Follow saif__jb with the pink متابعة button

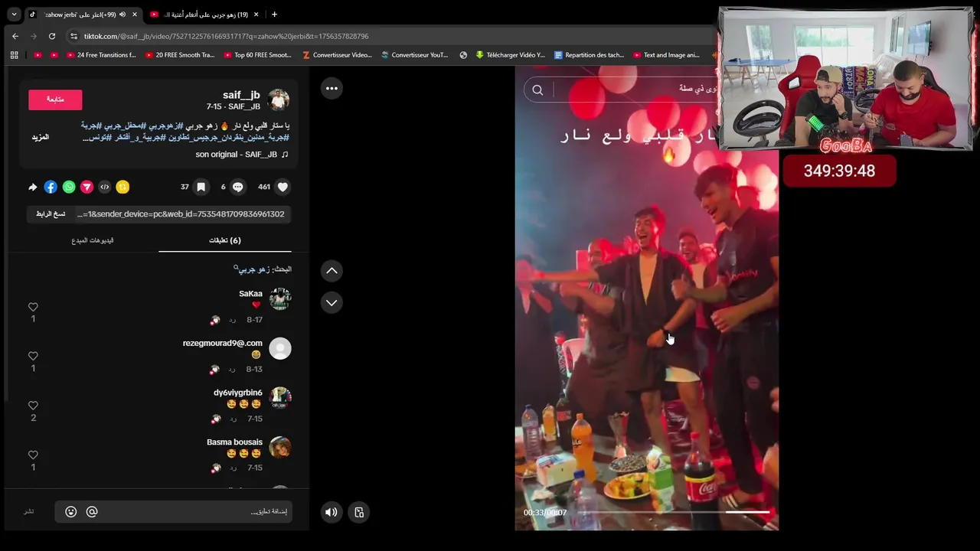55,99
